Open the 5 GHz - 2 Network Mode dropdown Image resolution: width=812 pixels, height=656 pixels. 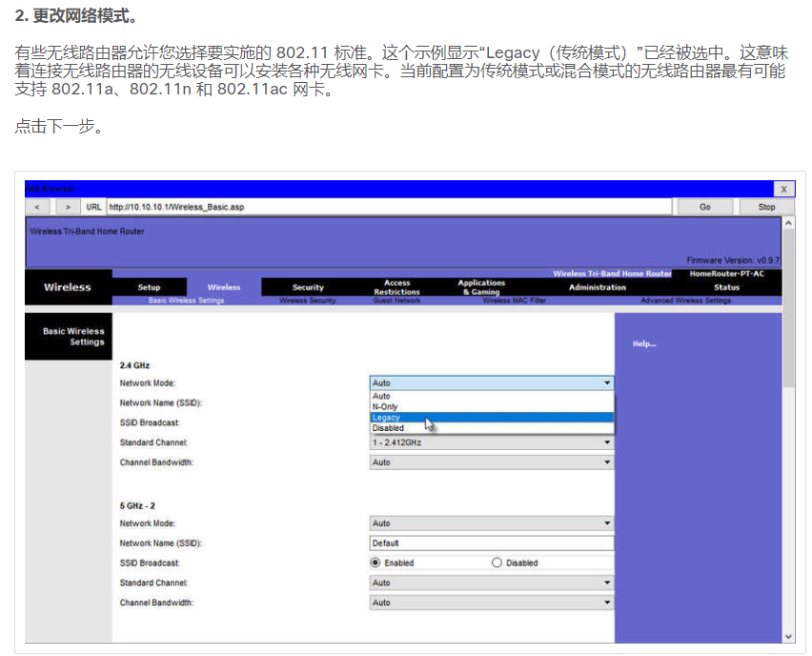[x=491, y=523]
